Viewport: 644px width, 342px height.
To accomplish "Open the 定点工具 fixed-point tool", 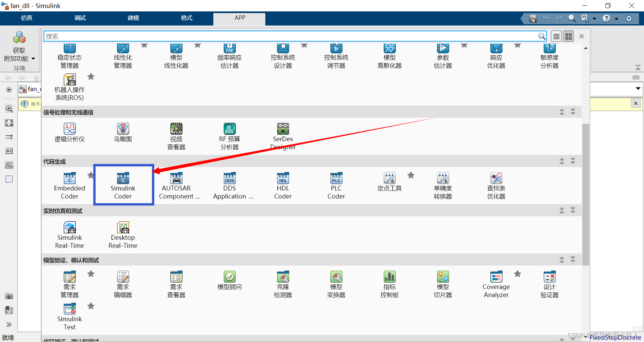I will tap(389, 182).
